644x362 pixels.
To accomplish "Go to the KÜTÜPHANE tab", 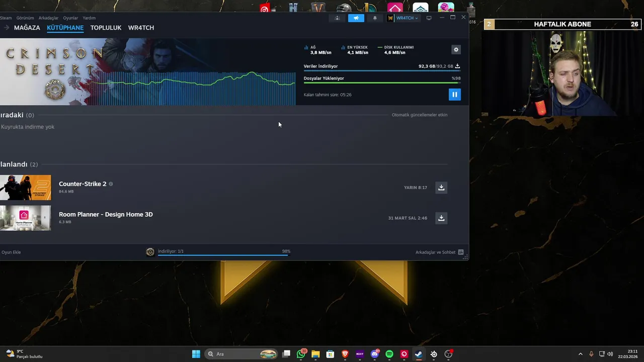I will (x=65, y=28).
